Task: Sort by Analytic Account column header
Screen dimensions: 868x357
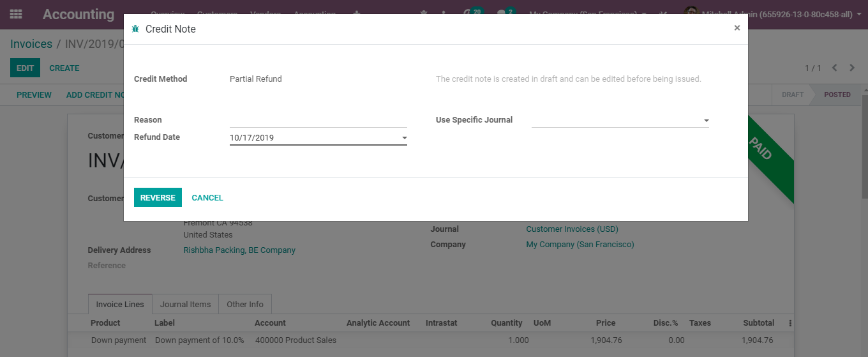Action: point(378,323)
